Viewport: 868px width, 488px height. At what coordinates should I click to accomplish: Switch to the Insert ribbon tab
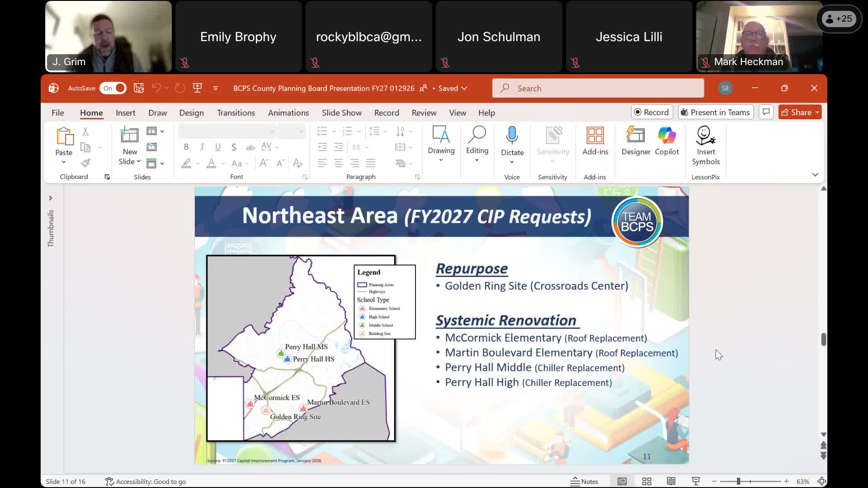tap(126, 113)
